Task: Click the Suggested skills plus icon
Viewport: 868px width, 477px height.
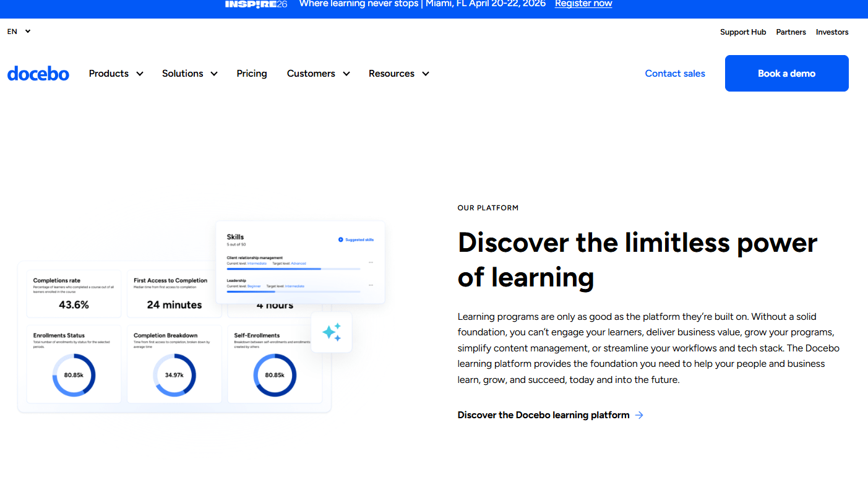Action: click(341, 239)
